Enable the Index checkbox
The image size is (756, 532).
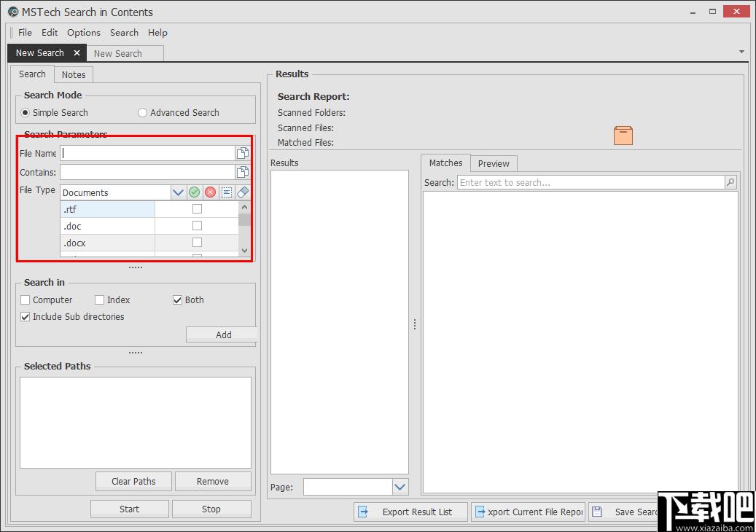tap(99, 300)
